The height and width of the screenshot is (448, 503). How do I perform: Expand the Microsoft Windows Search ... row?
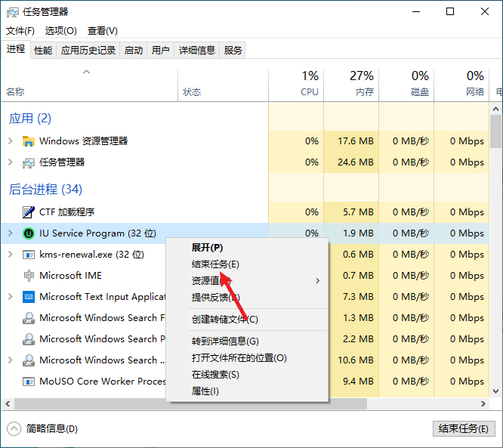click(11, 360)
